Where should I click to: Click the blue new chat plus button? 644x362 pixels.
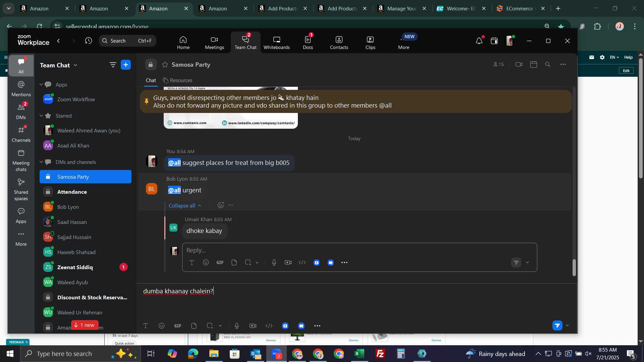point(126,65)
